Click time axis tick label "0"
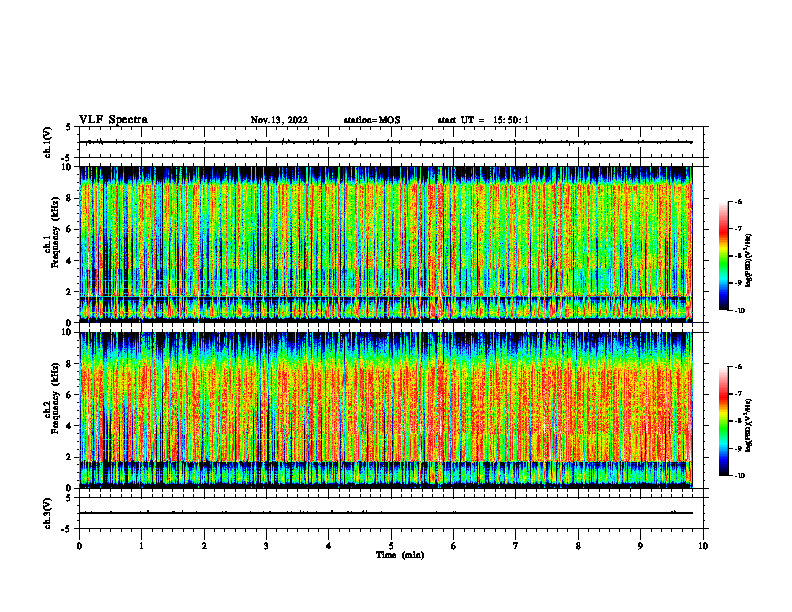 79,546
